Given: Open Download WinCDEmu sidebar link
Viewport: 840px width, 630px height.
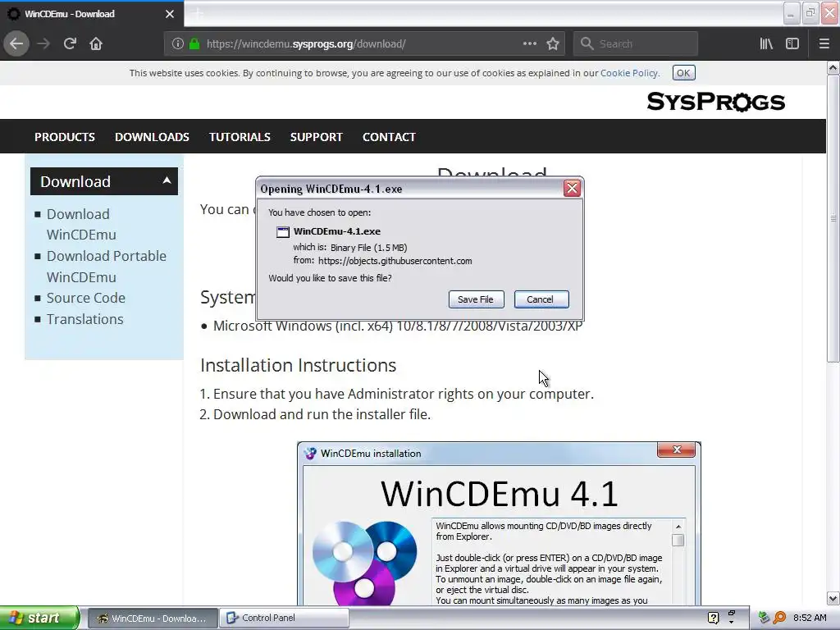Looking at the screenshot, I should tap(81, 225).
